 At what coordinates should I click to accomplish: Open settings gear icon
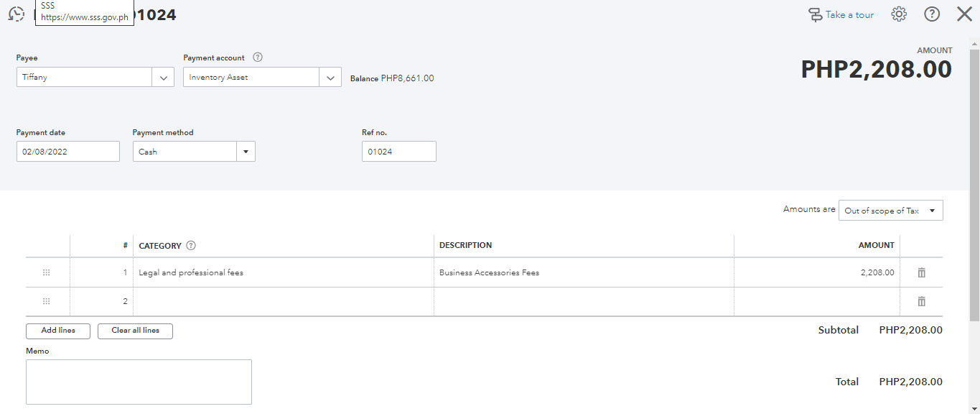(899, 14)
